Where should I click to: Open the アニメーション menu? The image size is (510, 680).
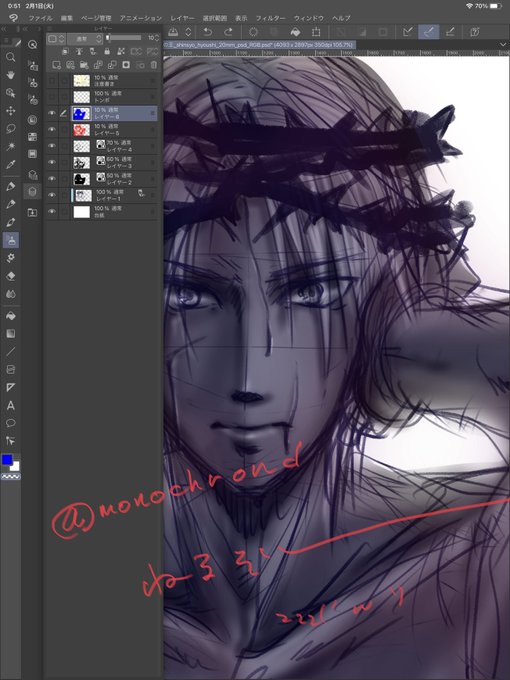141,18
